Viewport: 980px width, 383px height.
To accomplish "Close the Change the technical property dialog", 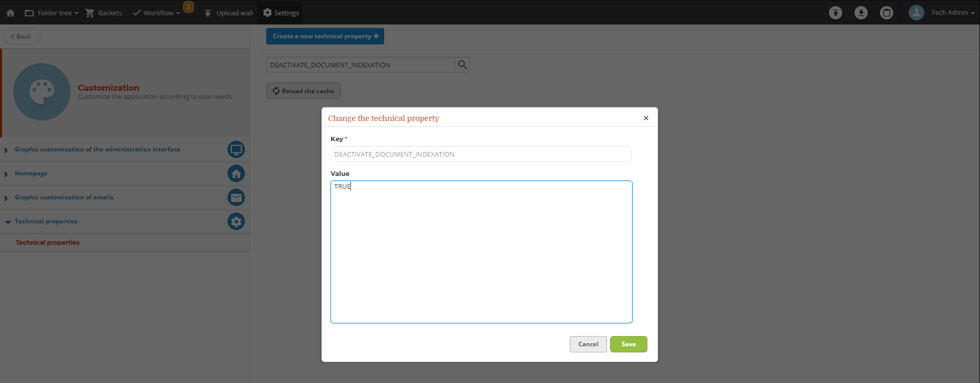I will [x=646, y=118].
